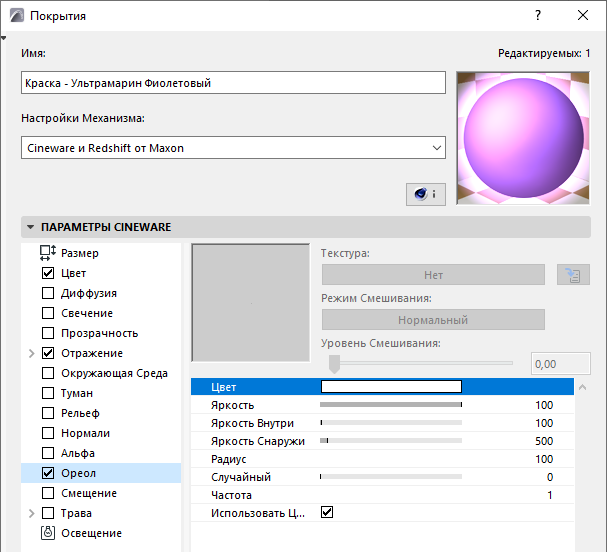Expand the Трава tree arrow

(32, 513)
